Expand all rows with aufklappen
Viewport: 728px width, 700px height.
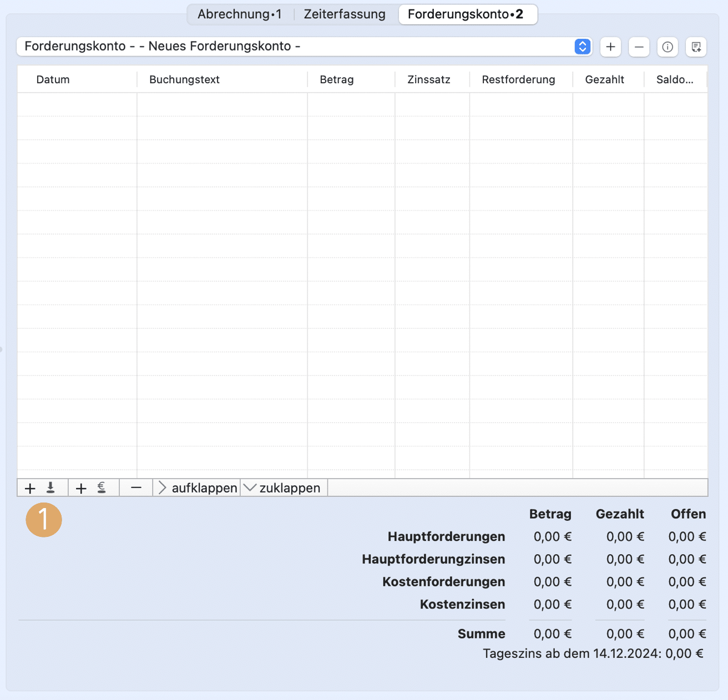[x=197, y=488]
